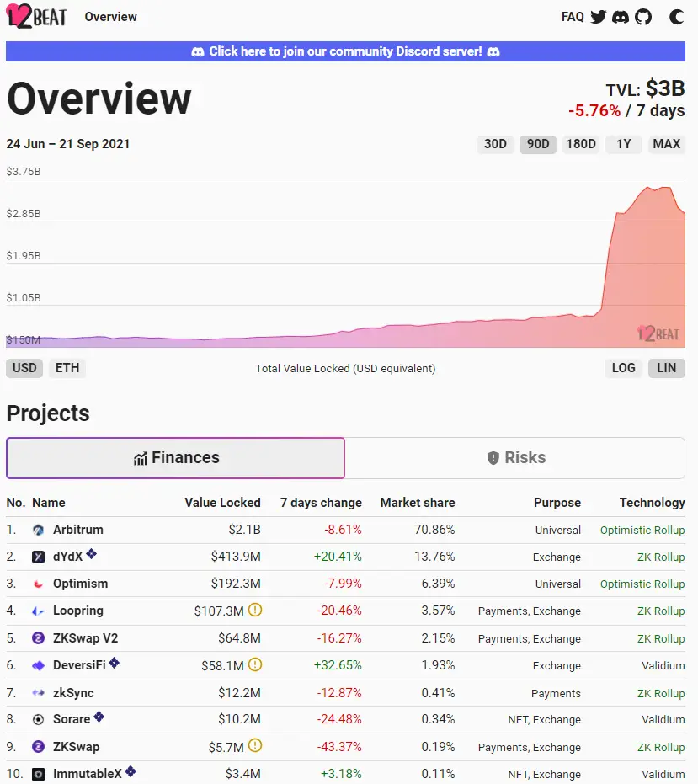Click the zkSync project logo
This screenshot has height=784, width=698.
pyautogui.click(x=38, y=693)
